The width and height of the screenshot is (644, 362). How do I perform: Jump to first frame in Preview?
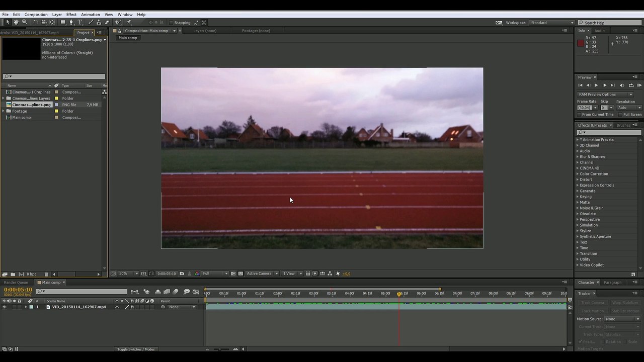pos(580,85)
